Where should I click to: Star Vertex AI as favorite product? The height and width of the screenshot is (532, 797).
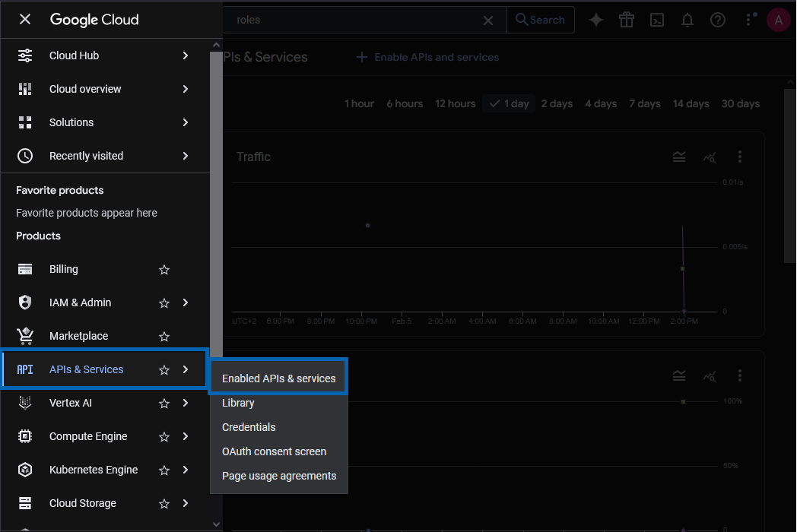point(164,404)
